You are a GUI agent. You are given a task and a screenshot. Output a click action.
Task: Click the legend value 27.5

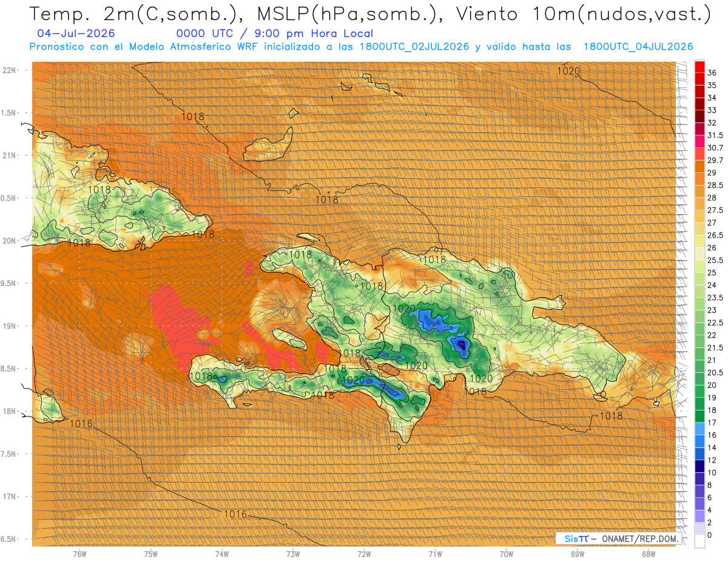(715, 210)
